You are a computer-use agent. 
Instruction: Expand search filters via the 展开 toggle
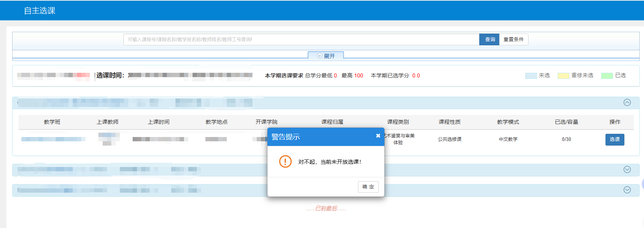tap(326, 56)
